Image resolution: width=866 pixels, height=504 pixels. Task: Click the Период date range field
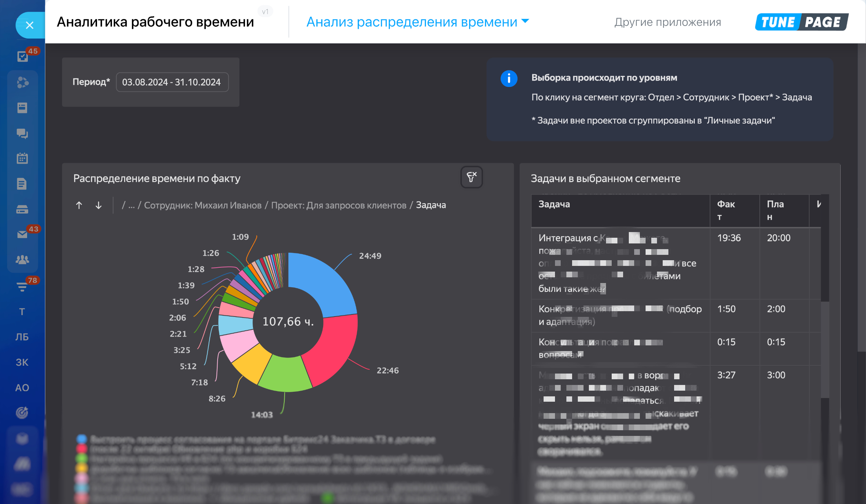click(172, 82)
